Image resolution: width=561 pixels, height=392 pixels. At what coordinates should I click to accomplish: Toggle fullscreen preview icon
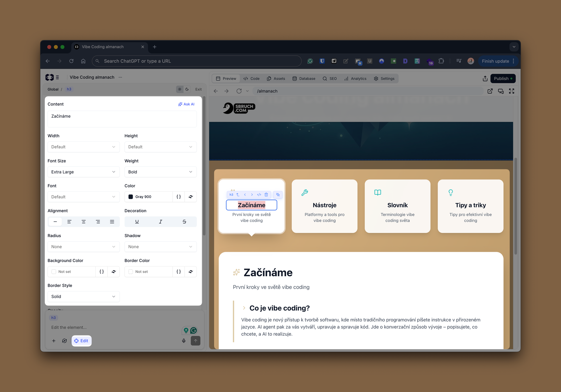coord(512,91)
